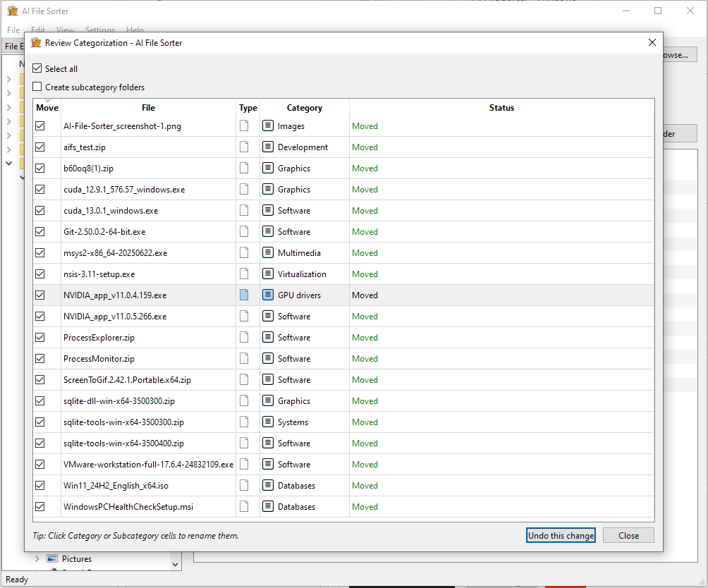Click Undo this change button

coord(561,536)
